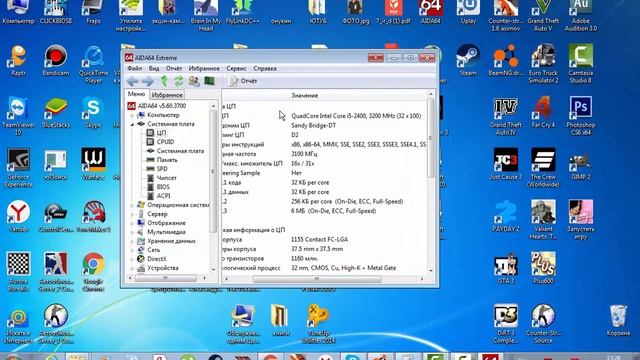Expand the Отображение tree node
The image size is (640, 360).
133,223
